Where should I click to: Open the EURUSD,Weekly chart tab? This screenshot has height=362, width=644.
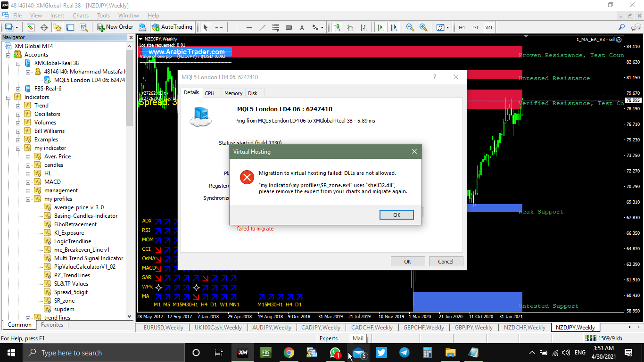click(x=164, y=328)
